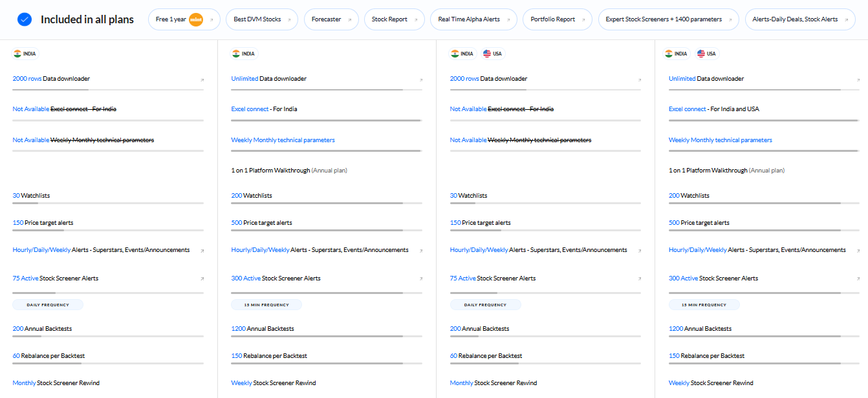Screen dimensions: 868x398
Task: Click 1 on 1 Platform Walkthrough in India-only plan
Action: [270, 171]
